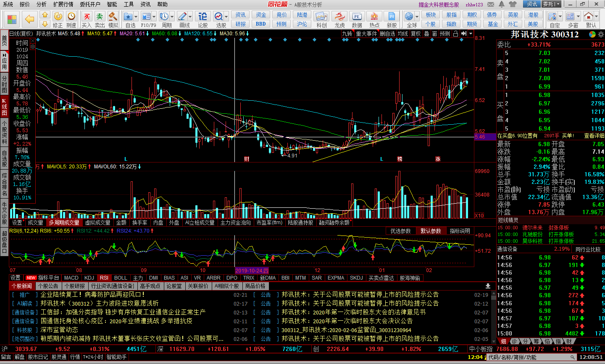Image resolution: width=605 pixels, height=364 pixels.
Task: Toggle the 叠 overlay option
Action: click(427, 34)
